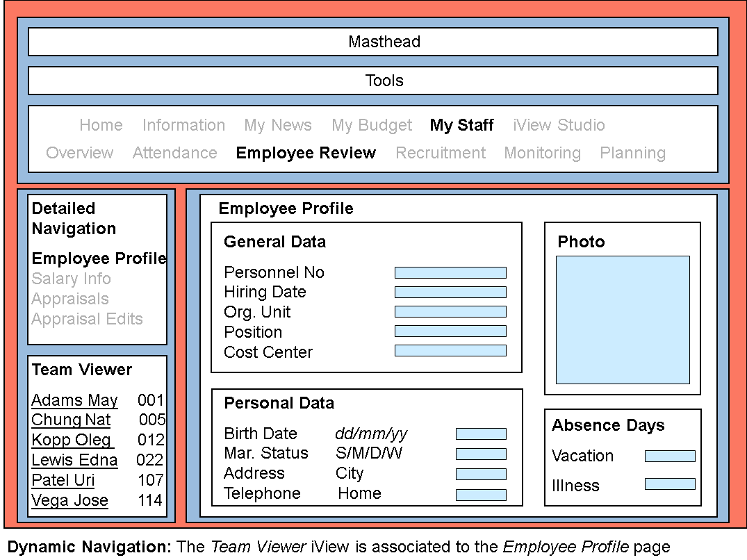Choose Vega Jose from team list

coord(69,501)
